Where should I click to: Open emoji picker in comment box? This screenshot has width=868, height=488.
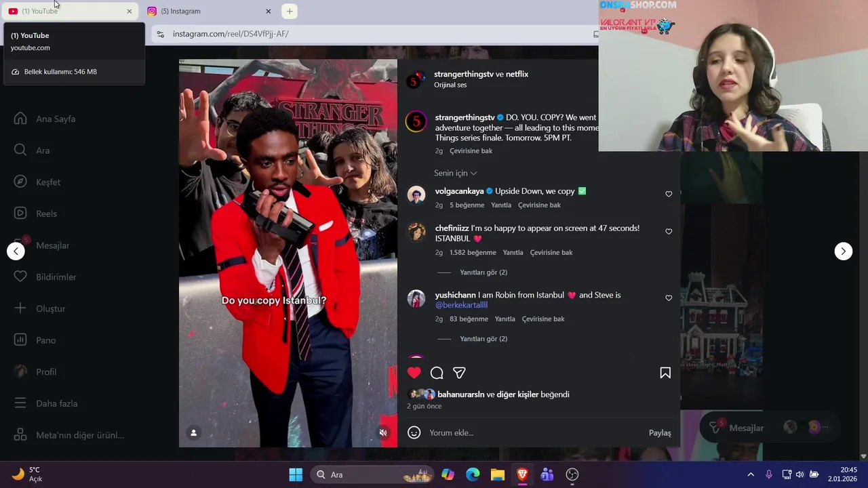pyautogui.click(x=414, y=432)
